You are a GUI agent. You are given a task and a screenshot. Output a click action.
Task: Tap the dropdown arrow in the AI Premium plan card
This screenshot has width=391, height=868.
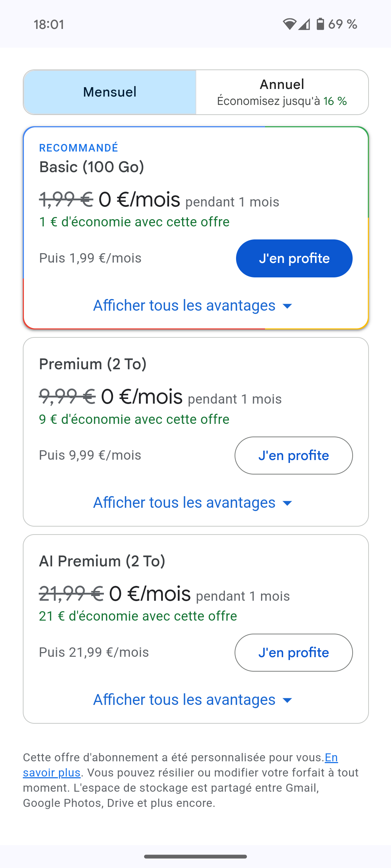coord(287,700)
